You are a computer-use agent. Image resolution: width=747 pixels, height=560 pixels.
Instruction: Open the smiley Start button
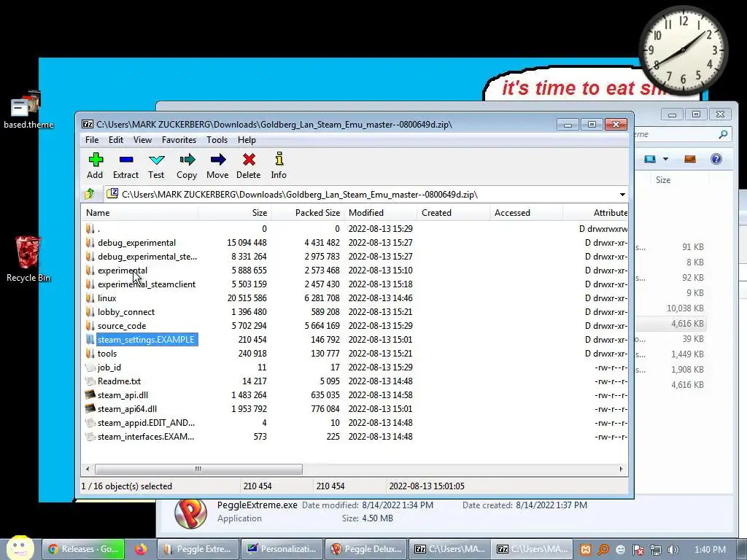point(20,548)
